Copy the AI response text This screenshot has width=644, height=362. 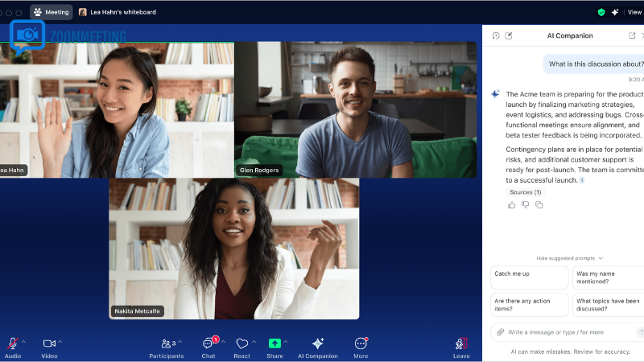point(539,205)
